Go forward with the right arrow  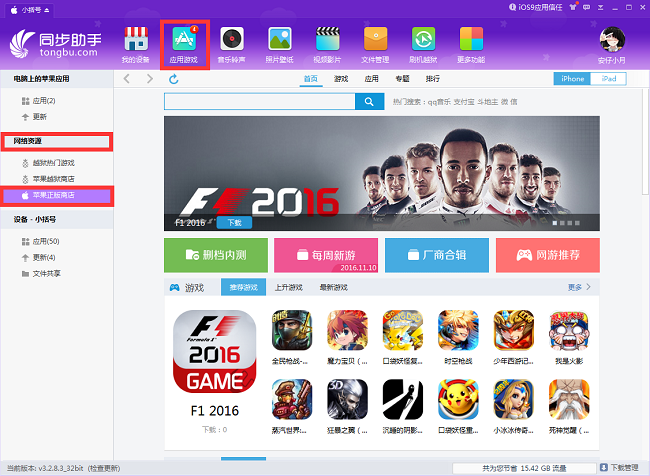(x=150, y=79)
